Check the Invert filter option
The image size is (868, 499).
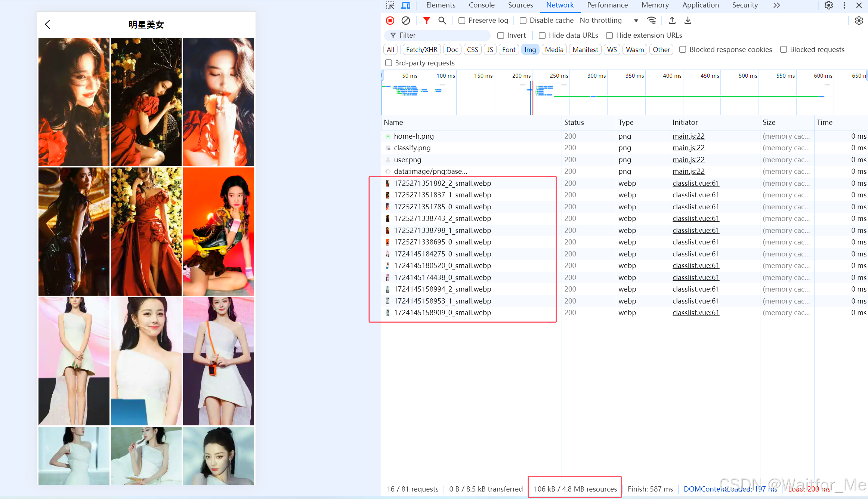pyautogui.click(x=501, y=36)
